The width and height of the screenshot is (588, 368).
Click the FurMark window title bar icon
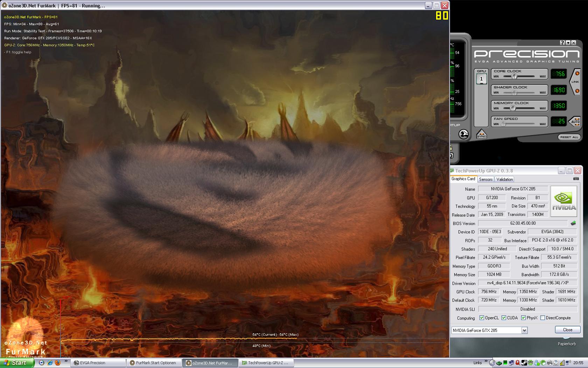(5, 6)
